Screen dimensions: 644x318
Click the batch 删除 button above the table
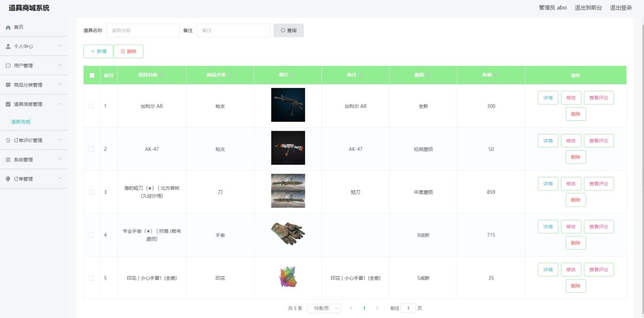pyautogui.click(x=128, y=52)
